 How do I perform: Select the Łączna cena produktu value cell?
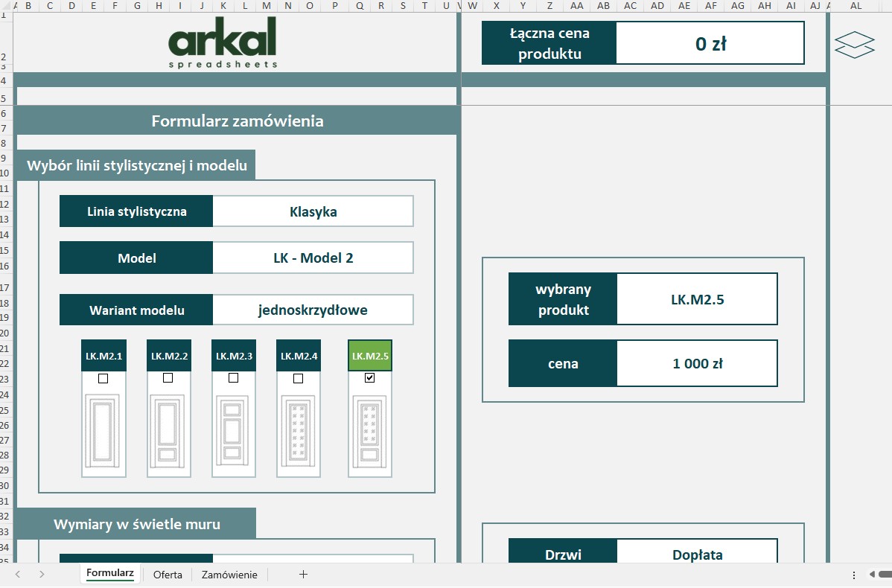tap(710, 43)
